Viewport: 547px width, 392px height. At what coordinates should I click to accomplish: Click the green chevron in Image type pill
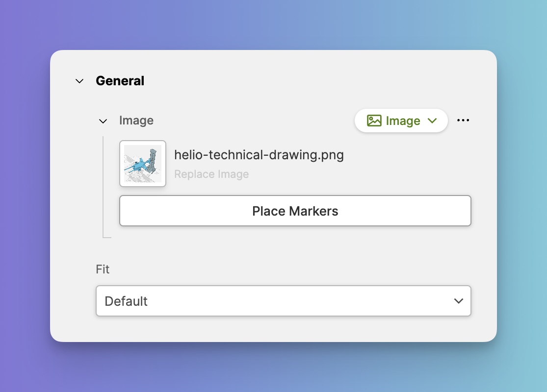click(x=432, y=121)
